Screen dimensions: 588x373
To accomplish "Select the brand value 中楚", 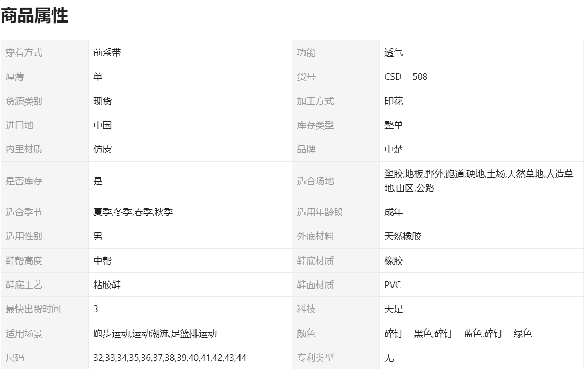I will (394, 149).
